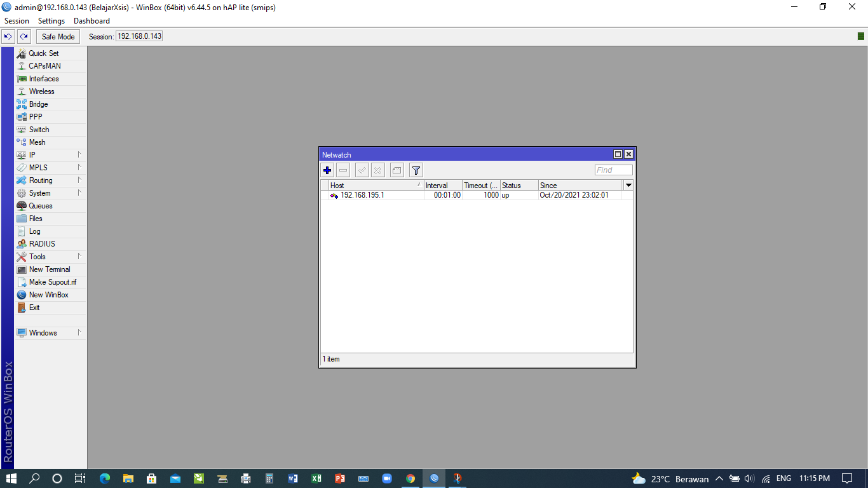Maximize the Netwatch window

[618, 154]
